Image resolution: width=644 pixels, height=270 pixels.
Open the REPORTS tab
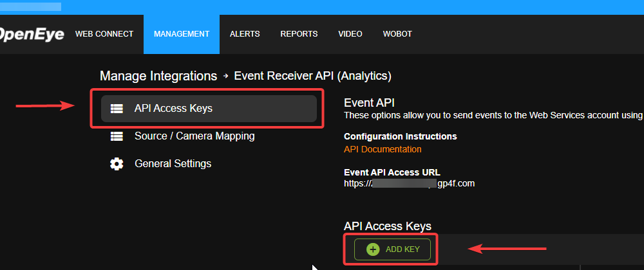pyautogui.click(x=299, y=34)
